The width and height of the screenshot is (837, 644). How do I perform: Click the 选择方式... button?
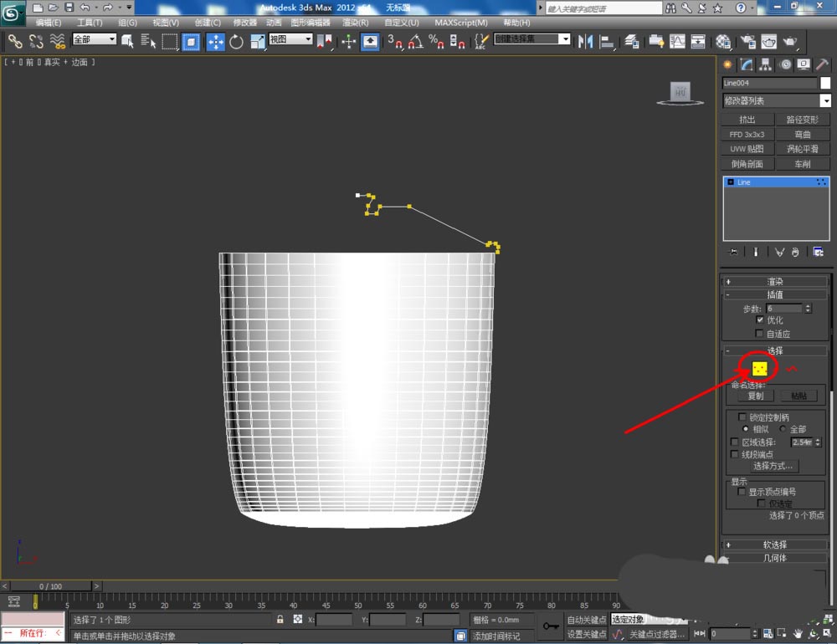[775, 466]
